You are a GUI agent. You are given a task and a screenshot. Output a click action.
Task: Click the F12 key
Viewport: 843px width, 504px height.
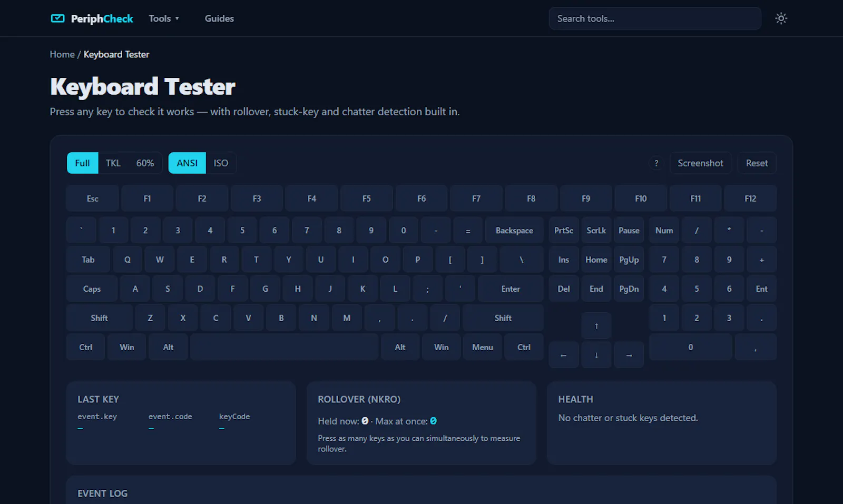click(750, 199)
